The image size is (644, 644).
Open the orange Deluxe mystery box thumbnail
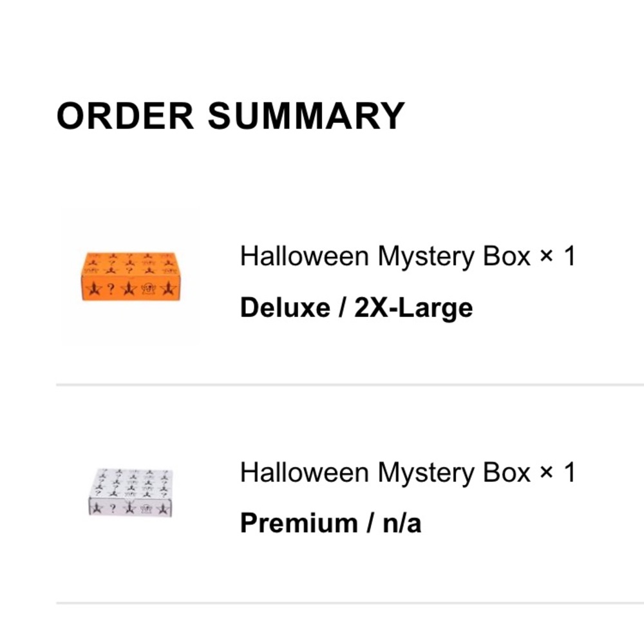131,276
